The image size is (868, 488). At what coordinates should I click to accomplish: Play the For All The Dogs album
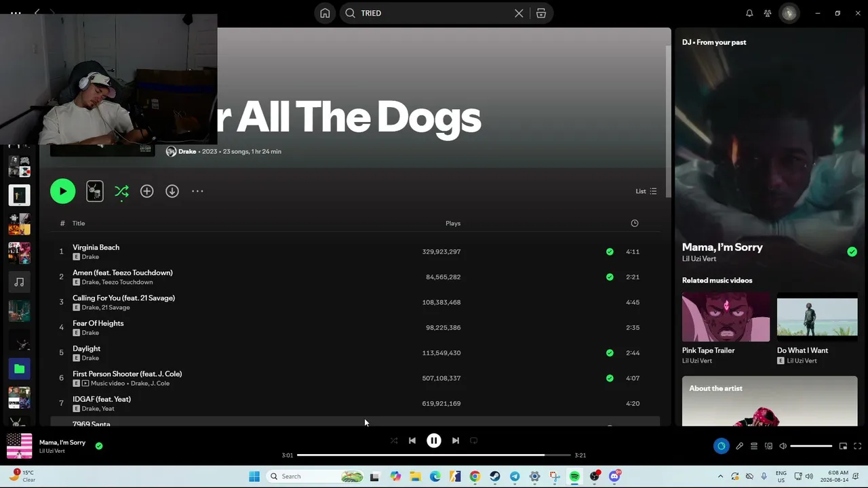tap(62, 191)
